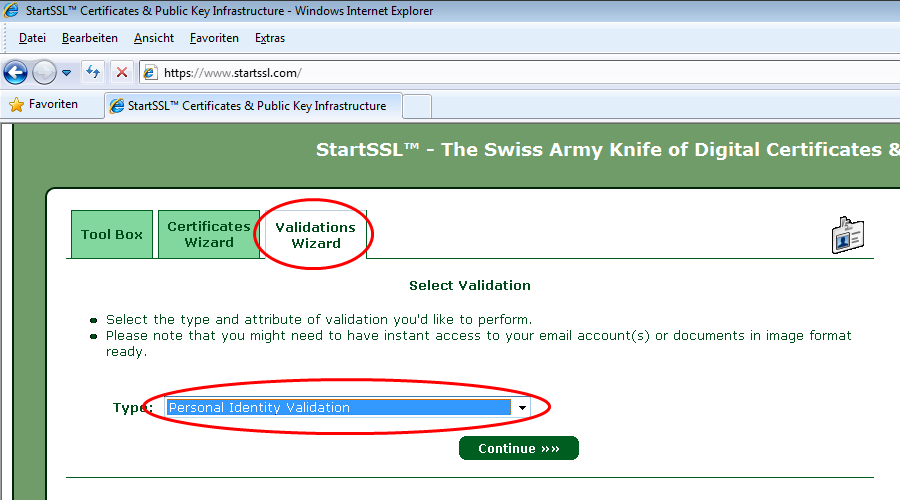Open the Bearbeiten menu
This screenshot has width=900, height=500.
[x=90, y=38]
